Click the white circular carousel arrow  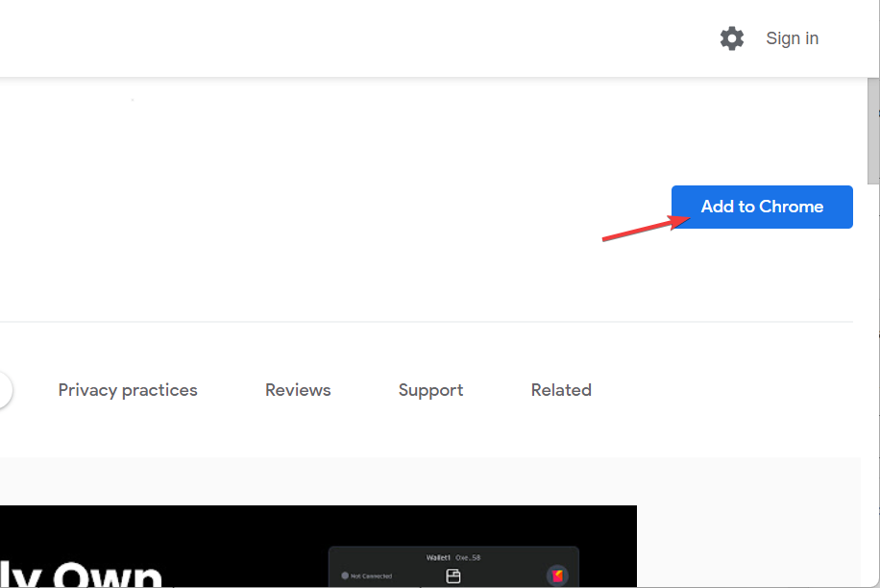point(4,390)
